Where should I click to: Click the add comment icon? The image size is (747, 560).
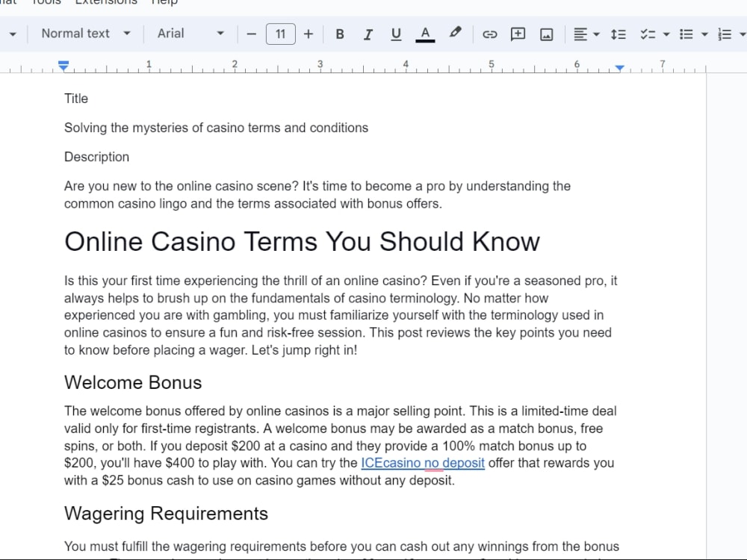click(518, 34)
